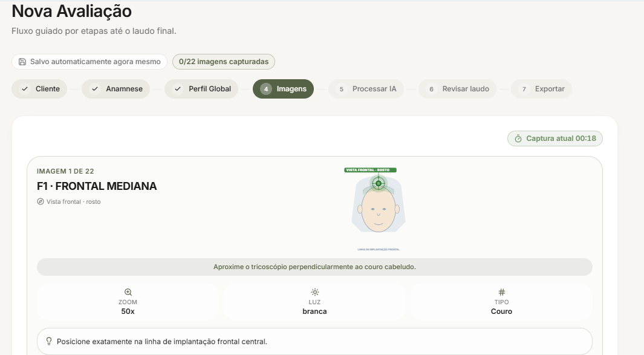
Task: Click the 'Vista frontal · rosto' text
Action: (x=74, y=202)
